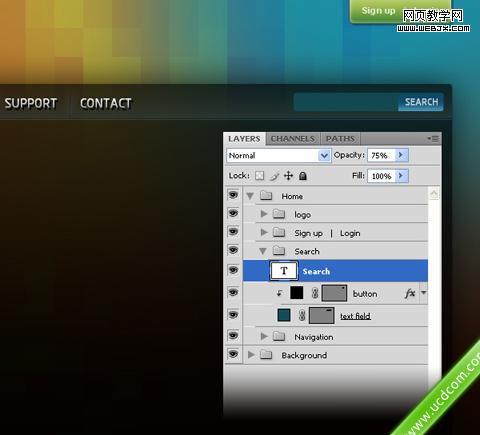Viewport: 480px width, 435px height.
Task: Select the Background group row
Action: pyautogui.click(x=336, y=355)
